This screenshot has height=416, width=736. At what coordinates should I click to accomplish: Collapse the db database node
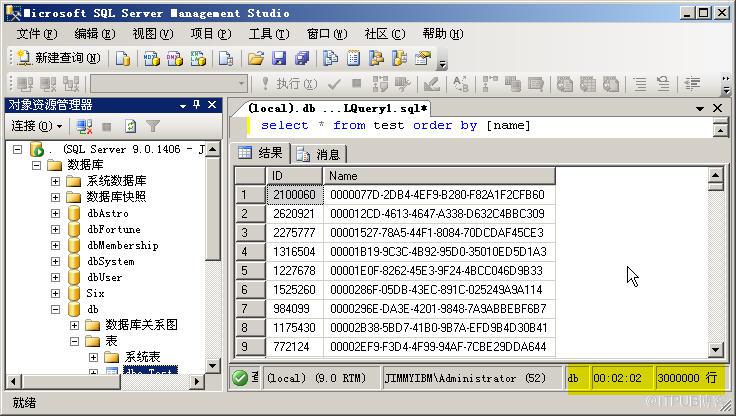click(55, 309)
